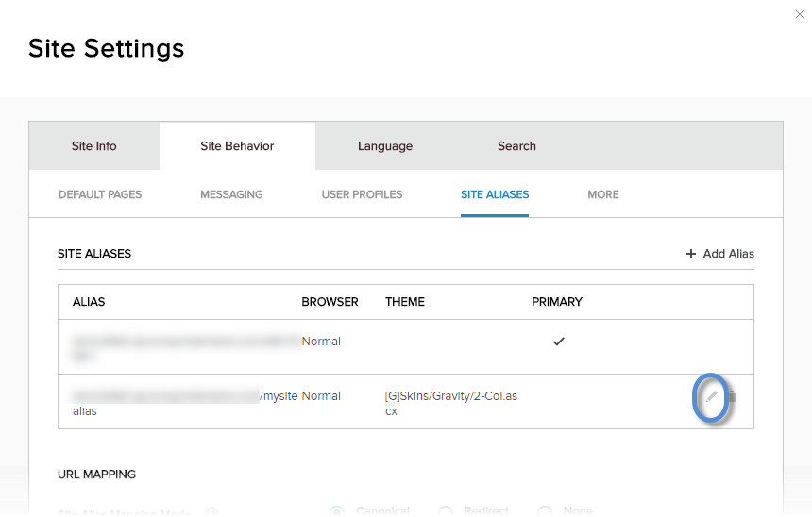Open the User Profiles sub-tab
Viewport: 812px width, 517px height.
362,194
